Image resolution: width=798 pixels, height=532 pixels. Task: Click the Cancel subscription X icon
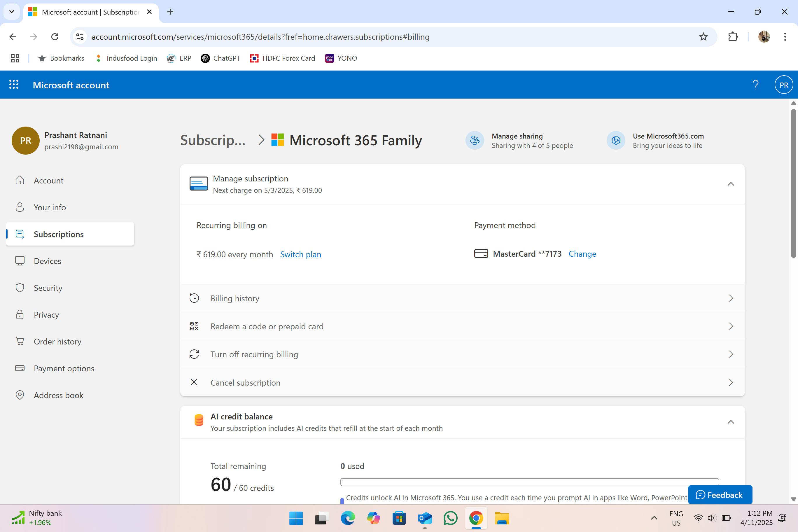tap(194, 382)
